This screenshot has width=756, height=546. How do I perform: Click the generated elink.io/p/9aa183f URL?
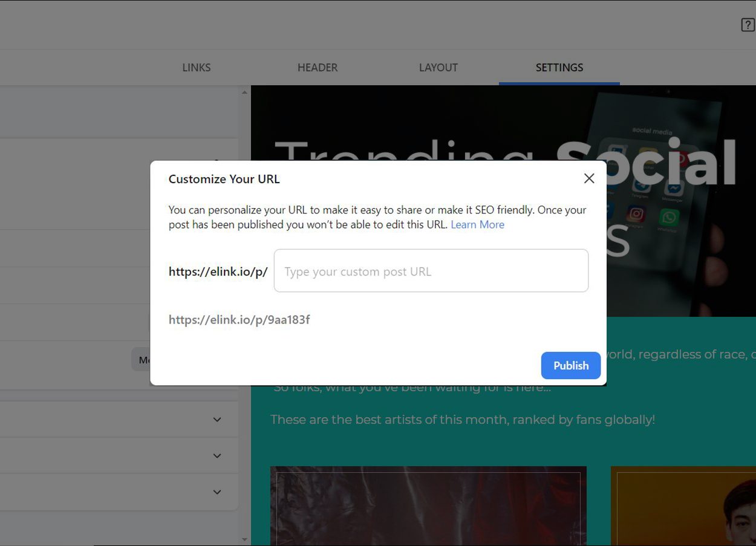[x=239, y=319]
